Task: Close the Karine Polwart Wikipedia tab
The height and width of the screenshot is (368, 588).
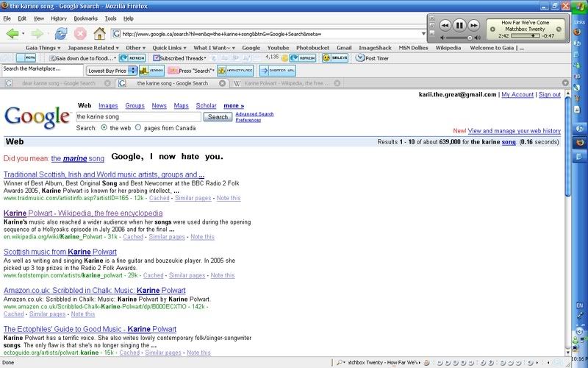Action: click(337, 83)
